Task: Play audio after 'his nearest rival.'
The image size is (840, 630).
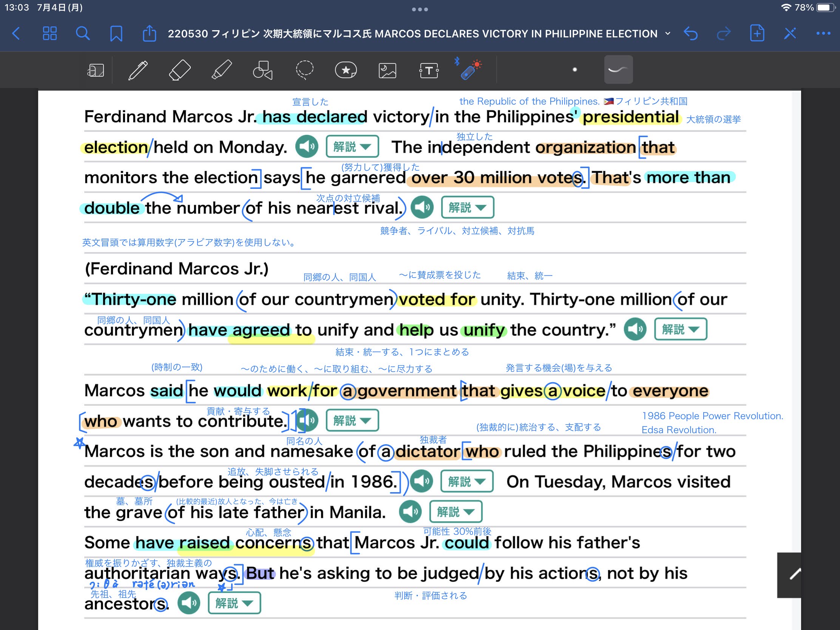Action: [x=422, y=207]
